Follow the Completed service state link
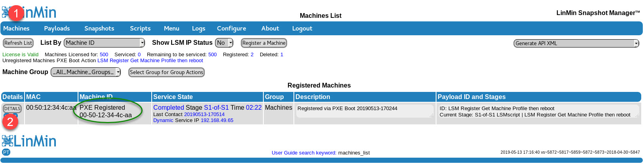644x164 pixels. pyautogui.click(x=168, y=107)
